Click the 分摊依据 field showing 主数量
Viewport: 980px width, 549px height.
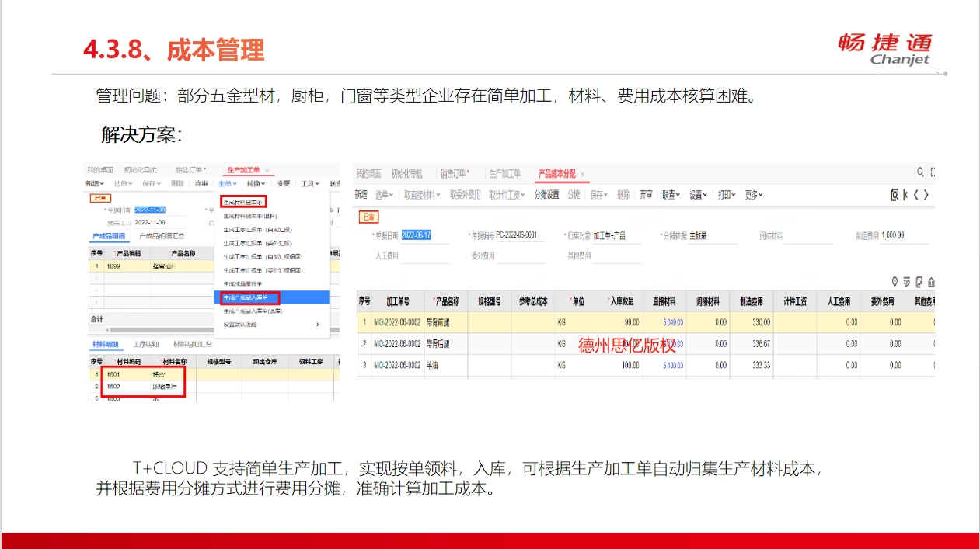[713, 235]
